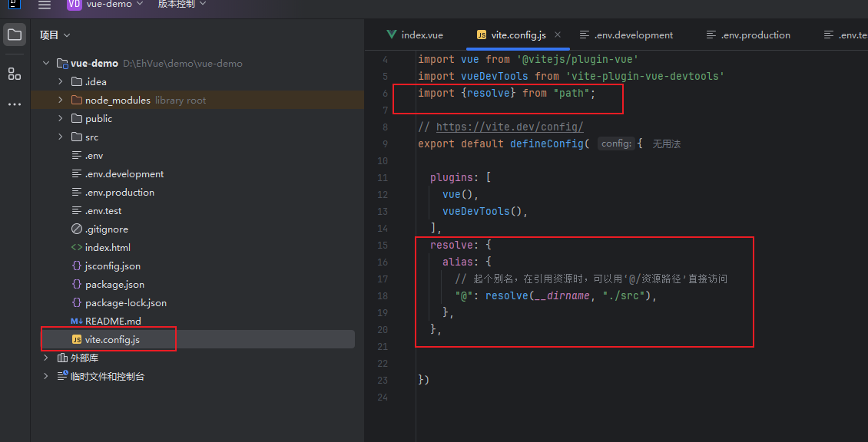
Task: Expand the src folder
Action: tap(59, 137)
